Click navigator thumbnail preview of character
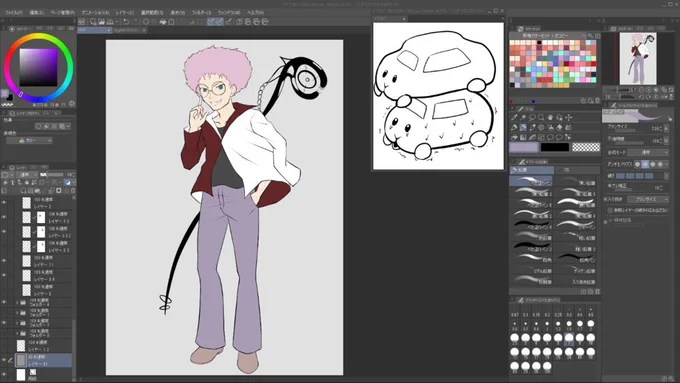This screenshot has height=383, width=680. (x=638, y=59)
